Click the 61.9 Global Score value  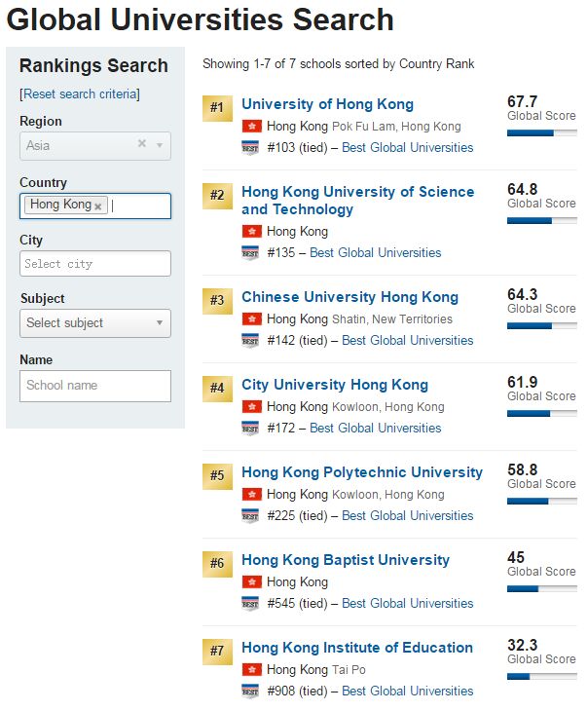tap(522, 382)
